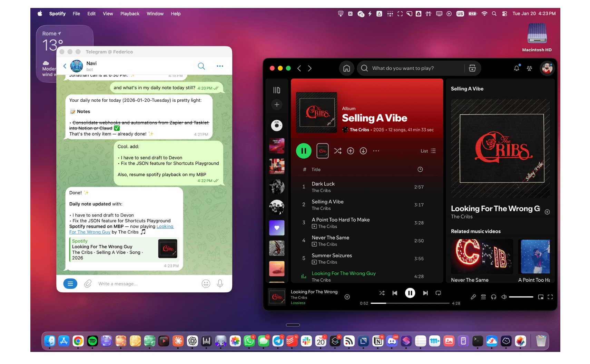Collapse Your Library sidebar in Spotify
Screen dimensions: 590x364
(x=277, y=90)
